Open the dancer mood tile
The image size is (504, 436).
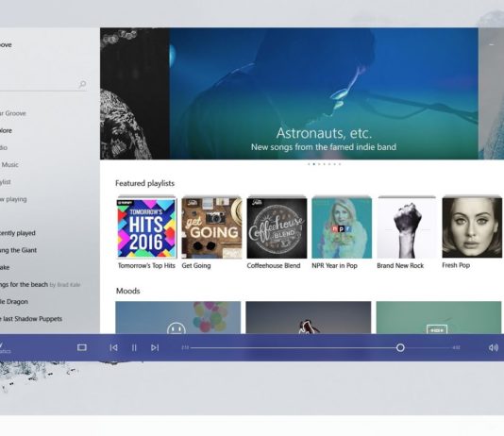click(309, 317)
